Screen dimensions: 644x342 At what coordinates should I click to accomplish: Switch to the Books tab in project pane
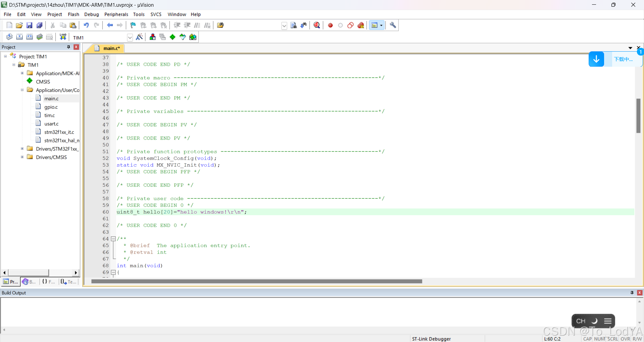tap(29, 282)
